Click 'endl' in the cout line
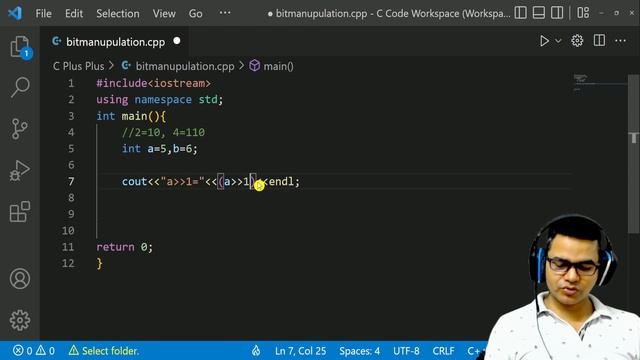The image size is (640, 360). (281, 181)
